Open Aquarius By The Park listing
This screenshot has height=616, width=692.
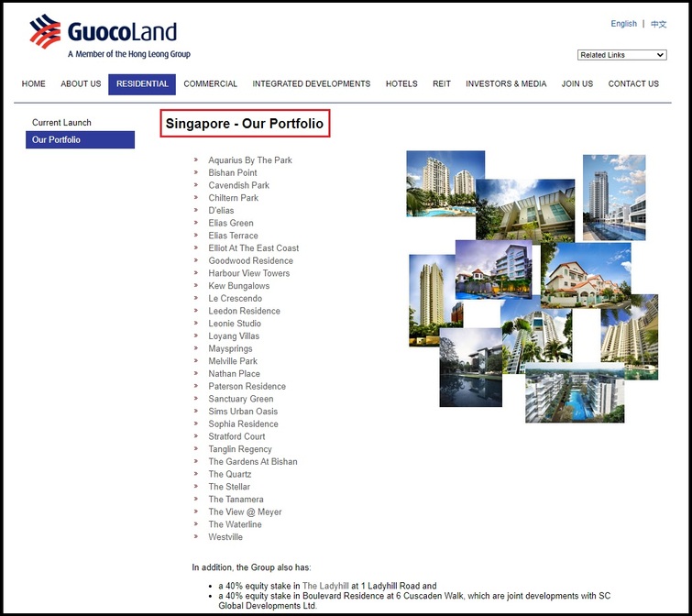click(x=249, y=160)
